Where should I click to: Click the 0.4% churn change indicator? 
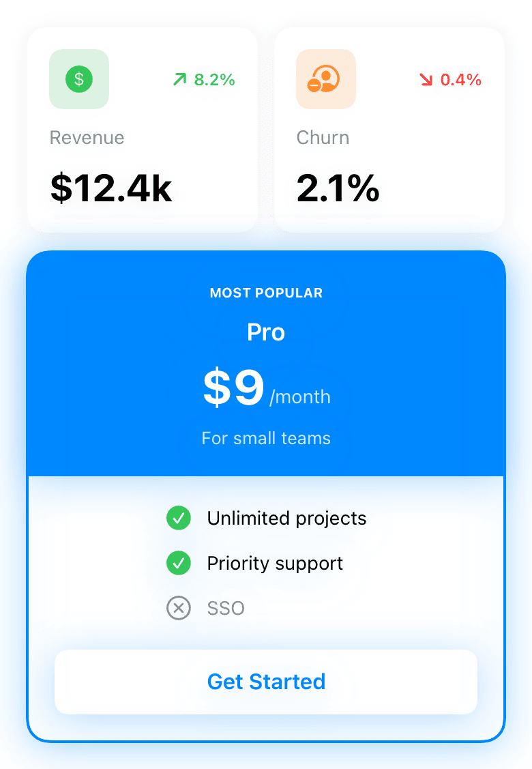[451, 79]
